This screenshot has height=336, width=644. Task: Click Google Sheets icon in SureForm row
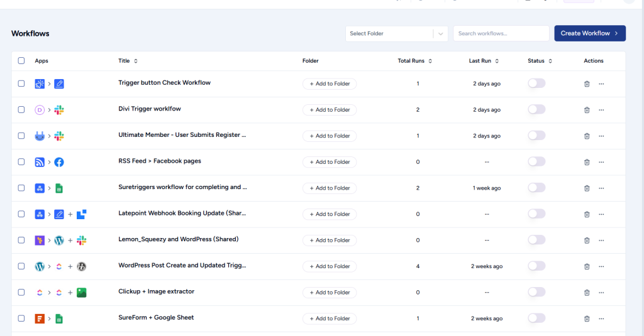(59, 318)
